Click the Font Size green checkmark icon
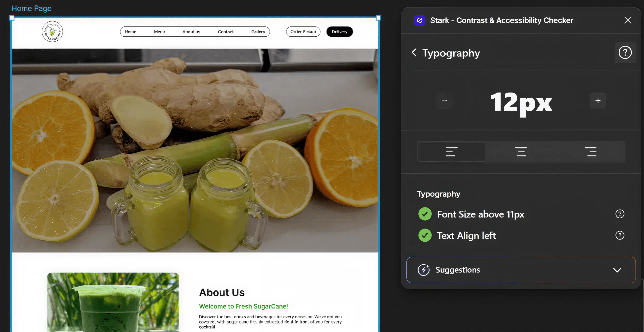644x332 pixels. pos(425,214)
